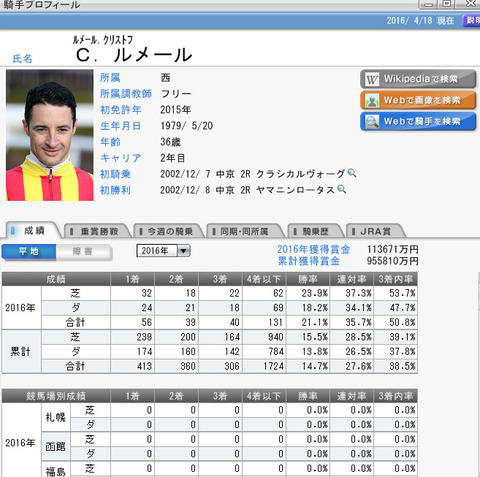Image resolution: width=480 pixels, height=477 pixels.
Task: Click the 累計 row group label
Action: [x=21, y=351]
